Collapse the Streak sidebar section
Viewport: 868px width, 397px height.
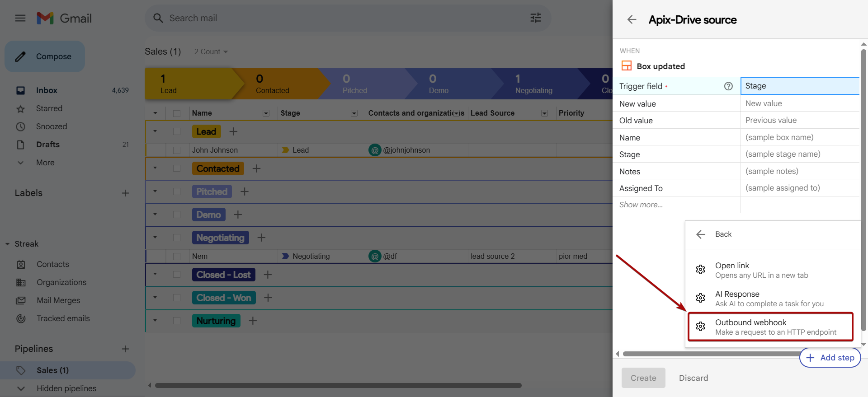point(7,244)
